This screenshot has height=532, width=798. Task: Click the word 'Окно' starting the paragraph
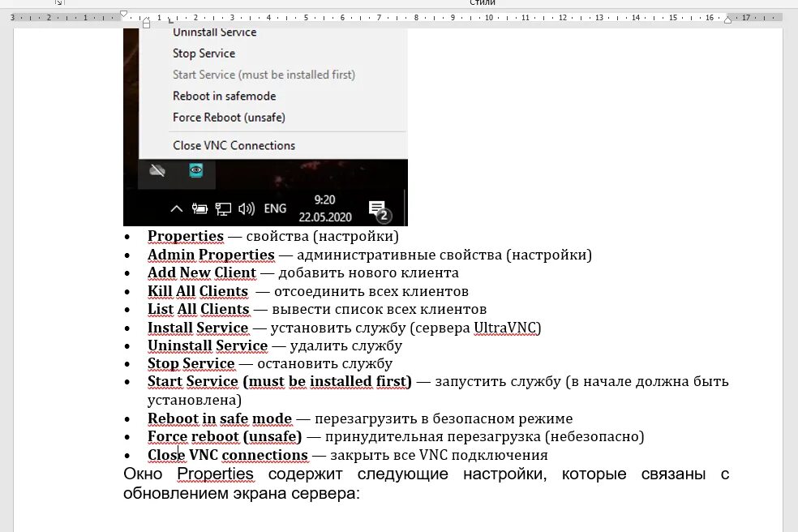pos(143,474)
